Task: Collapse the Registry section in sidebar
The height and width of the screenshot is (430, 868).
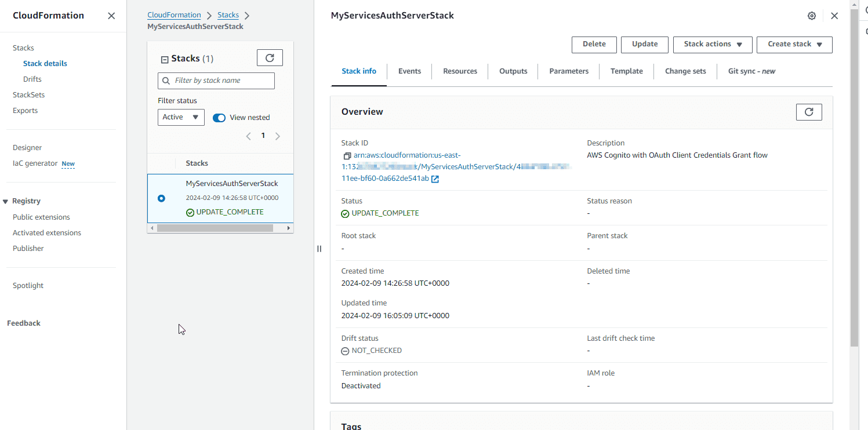Action: pos(6,202)
